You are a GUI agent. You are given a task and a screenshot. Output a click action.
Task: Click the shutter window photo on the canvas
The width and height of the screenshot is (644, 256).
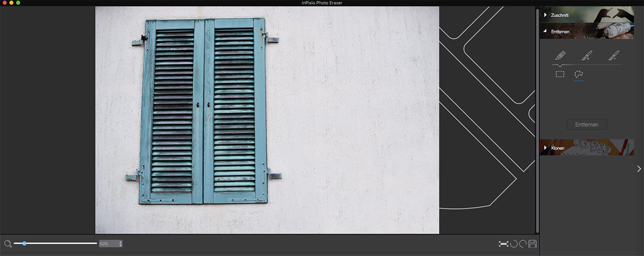tap(267, 120)
